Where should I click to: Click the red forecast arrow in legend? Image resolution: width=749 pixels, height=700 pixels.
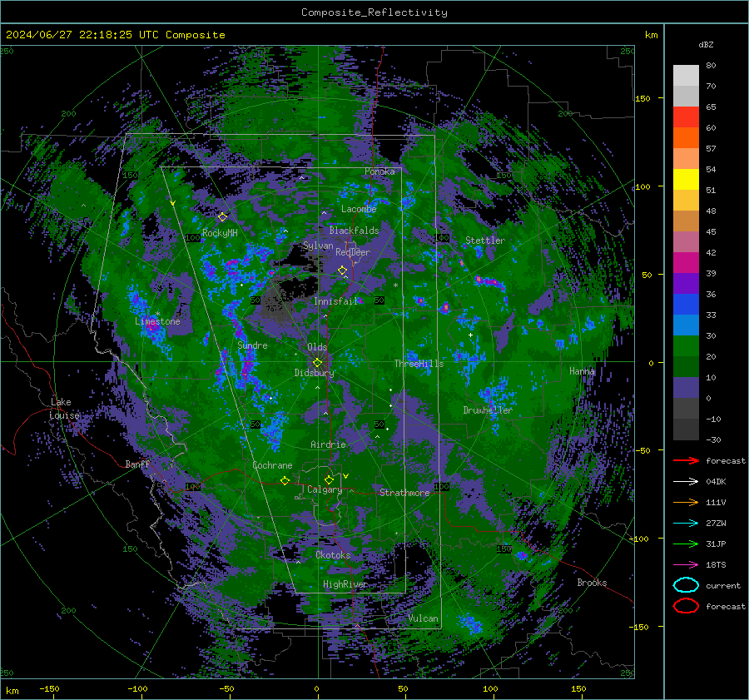[686, 460]
